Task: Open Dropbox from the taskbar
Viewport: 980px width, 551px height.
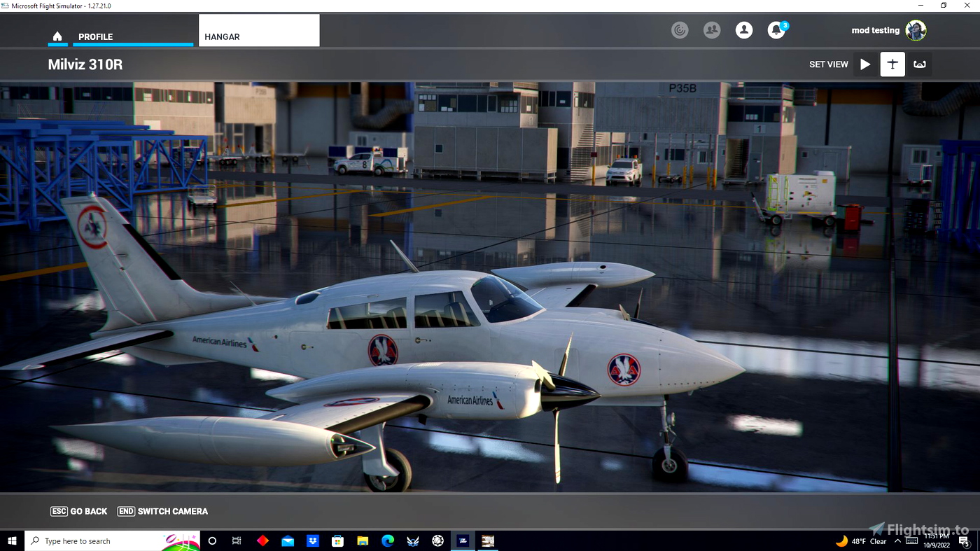Action: pyautogui.click(x=313, y=540)
